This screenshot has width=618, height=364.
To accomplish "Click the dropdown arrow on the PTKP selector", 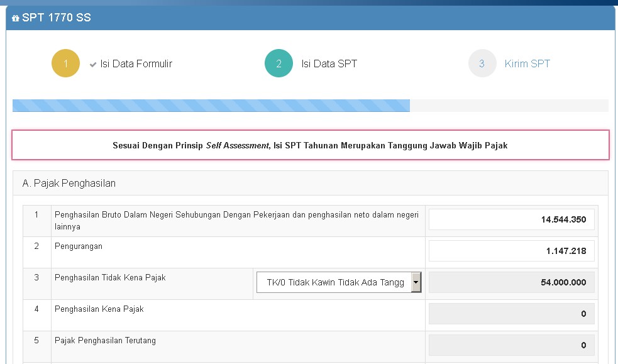I will coord(416,282).
